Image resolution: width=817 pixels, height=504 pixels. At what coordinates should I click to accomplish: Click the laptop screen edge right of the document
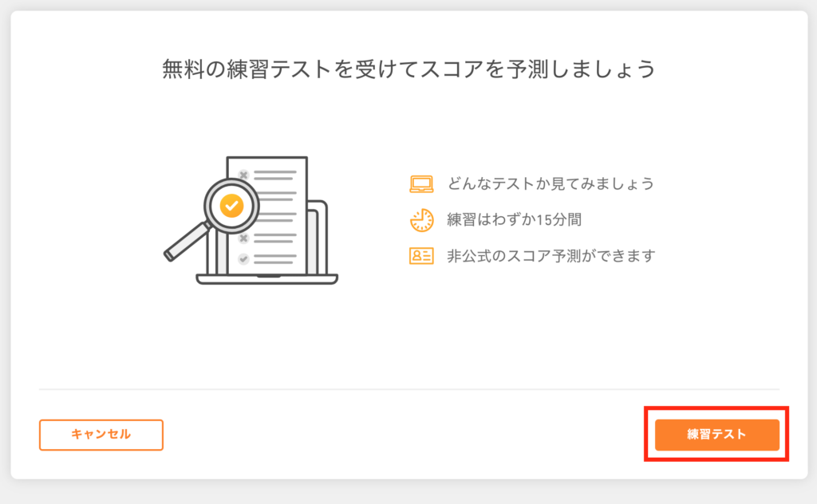318,237
